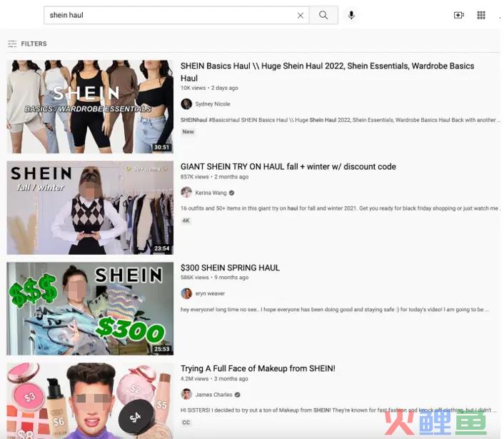Start voice search with the microphone icon

(351, 15)
